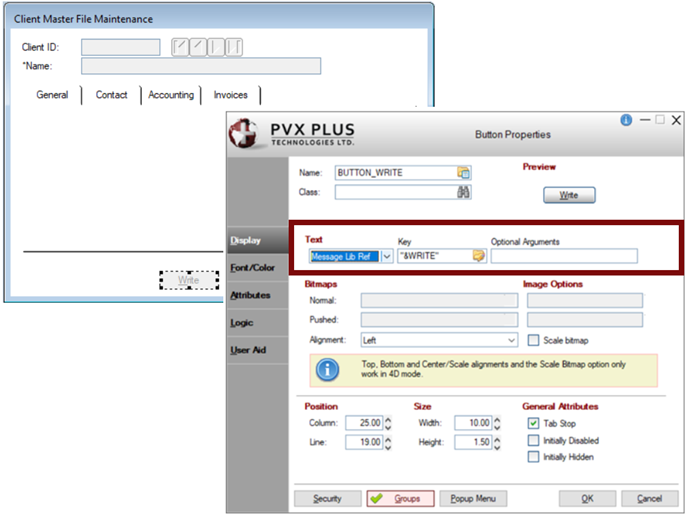Click the first navigation button after Client ID

coord(180,47)
